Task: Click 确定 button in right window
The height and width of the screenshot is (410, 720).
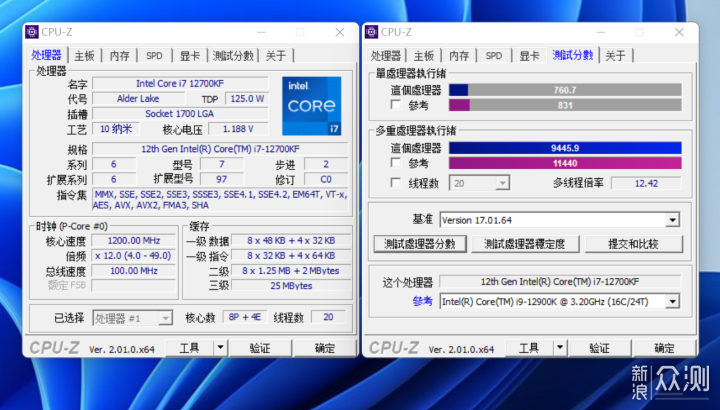Action: pos(664,348)
